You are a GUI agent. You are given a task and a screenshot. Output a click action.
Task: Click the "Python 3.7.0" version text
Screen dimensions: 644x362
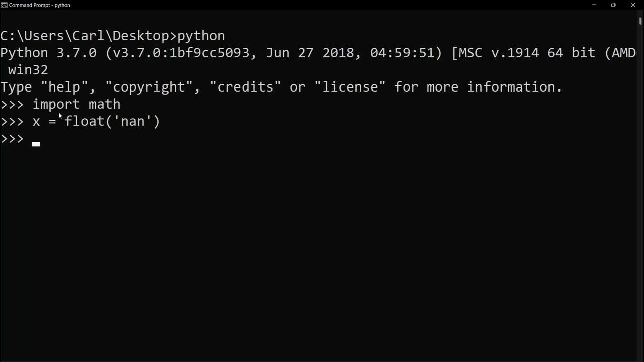[48, 53]
